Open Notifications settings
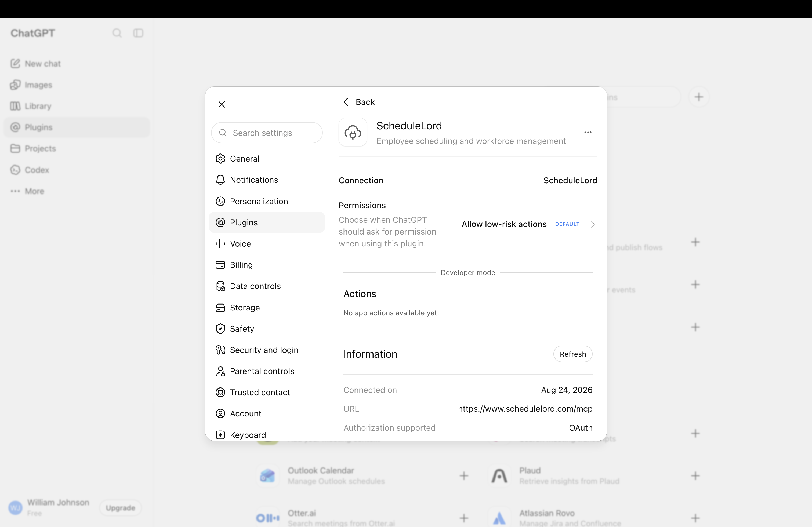812x527 pixels. 267,180
